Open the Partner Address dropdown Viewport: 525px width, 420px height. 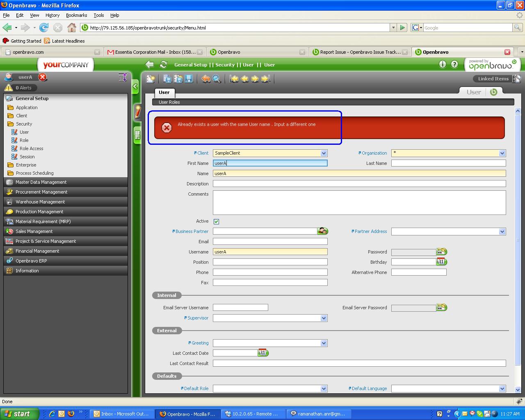click(502, 231)
